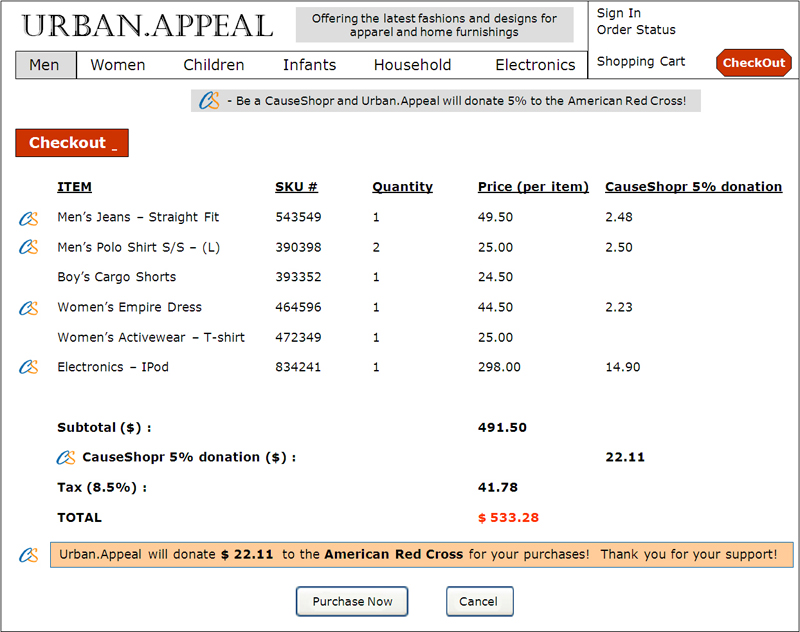
Task: Click the quantity 2 for Men's Polo Shirt
Action: 376,247
